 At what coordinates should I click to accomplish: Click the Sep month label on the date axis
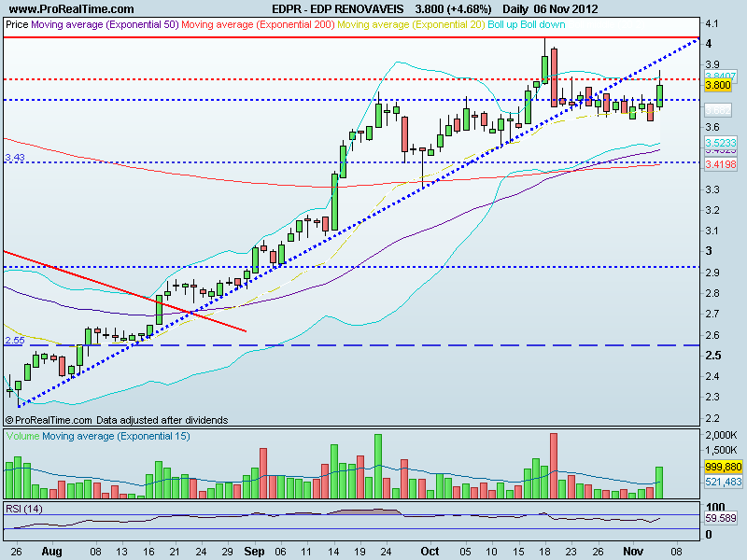(254, 552)
